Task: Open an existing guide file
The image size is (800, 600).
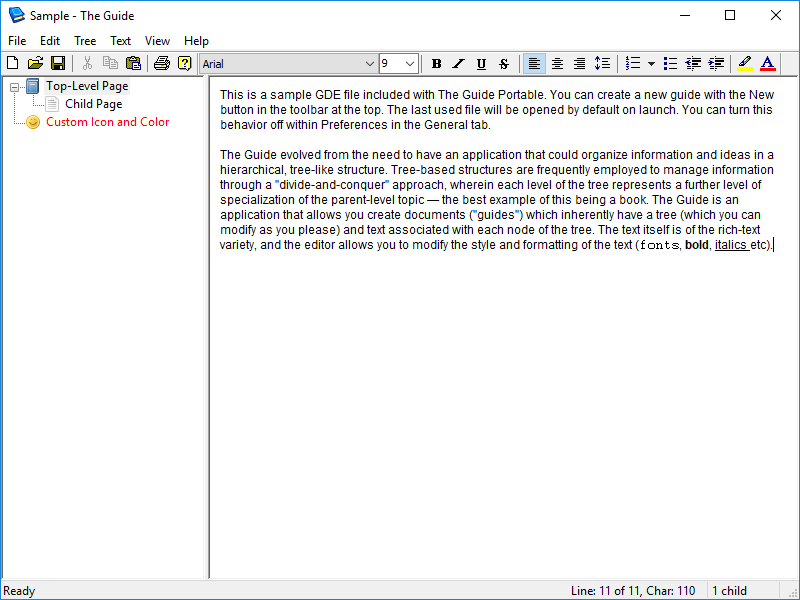Action: [35, 64]
